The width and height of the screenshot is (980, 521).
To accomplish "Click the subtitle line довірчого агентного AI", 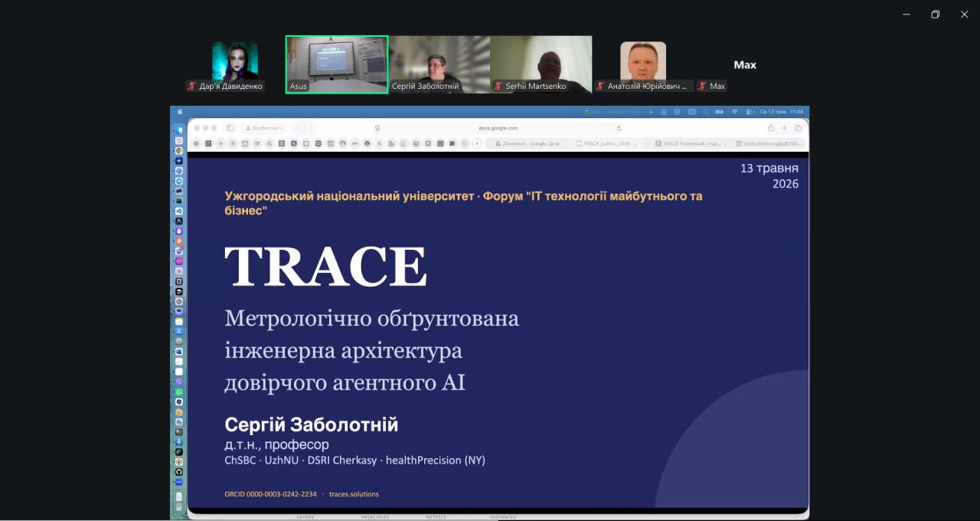I will [345, 382].
